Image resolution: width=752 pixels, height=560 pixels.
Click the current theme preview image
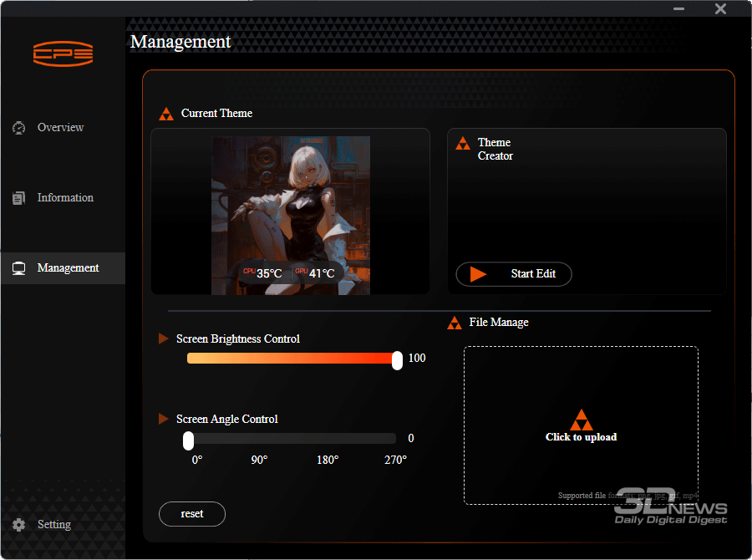(x=291, y=216)
